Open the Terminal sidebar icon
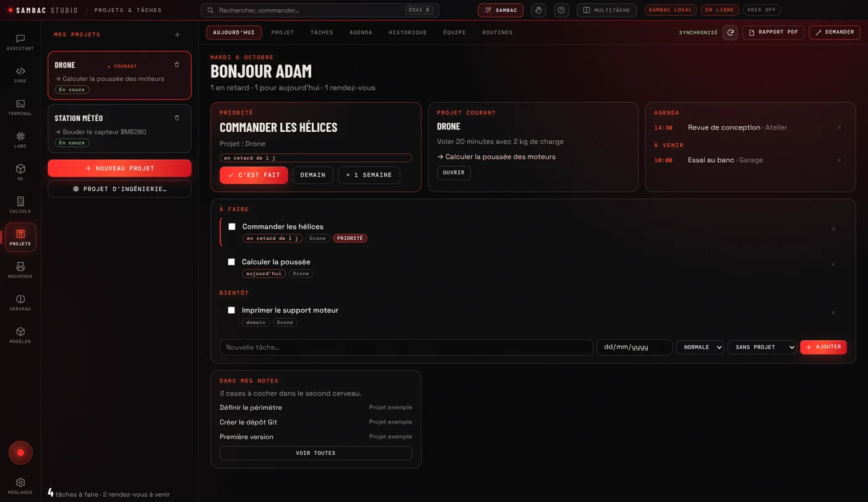868x502 pixels. [x=20, y=108]
